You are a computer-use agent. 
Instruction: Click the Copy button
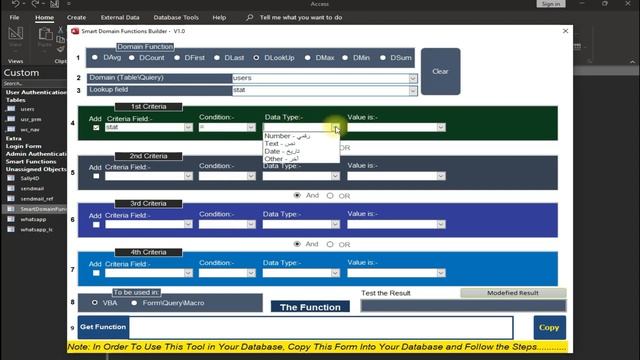(x=549, y=327)
